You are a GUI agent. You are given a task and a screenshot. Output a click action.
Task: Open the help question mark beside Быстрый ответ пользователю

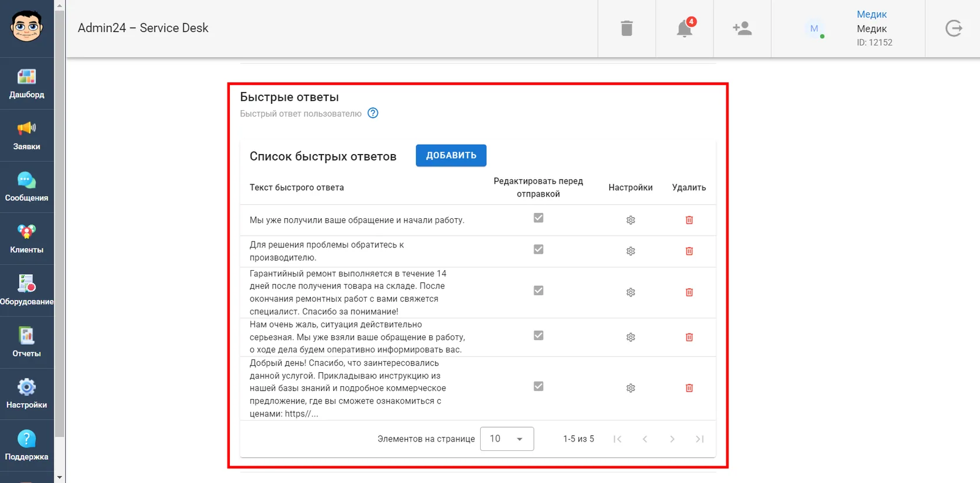click(373, 113)
